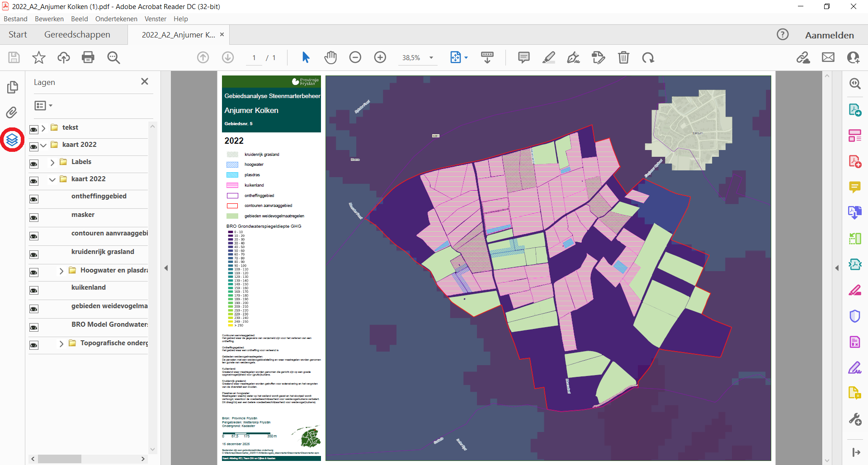Expand the Topografische ondergrond group
The width and height of the screenshot is (868, 465).
tap(61, 344)
